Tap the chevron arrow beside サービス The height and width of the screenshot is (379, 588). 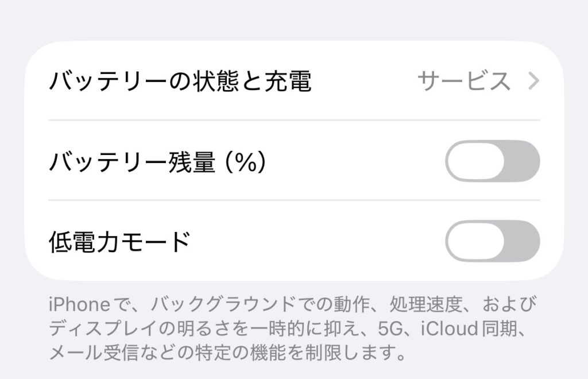pyautogui.click(x=533, y=82)
